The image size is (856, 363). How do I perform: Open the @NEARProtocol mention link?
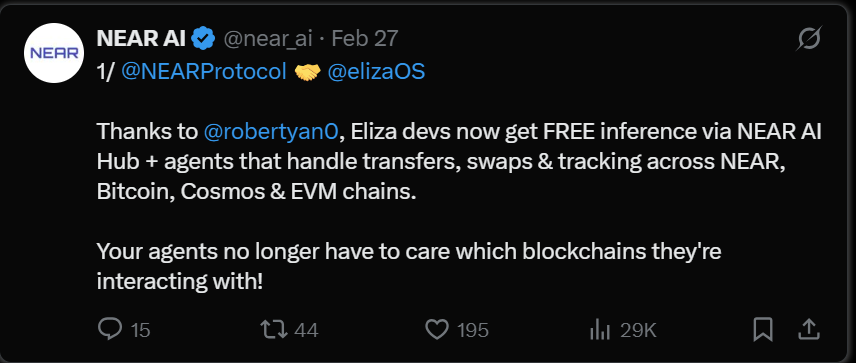coord(204,72)
